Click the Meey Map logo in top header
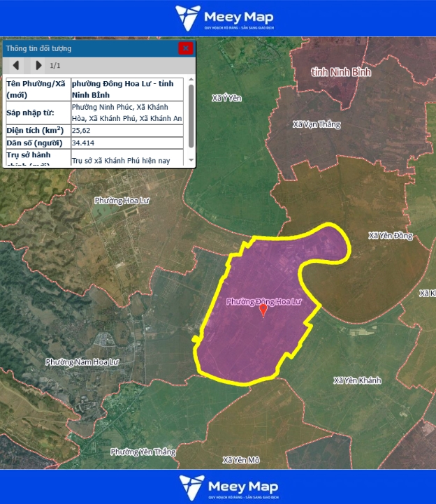The image size is (436, 504). pyautogui.click(x=224, y=17)
